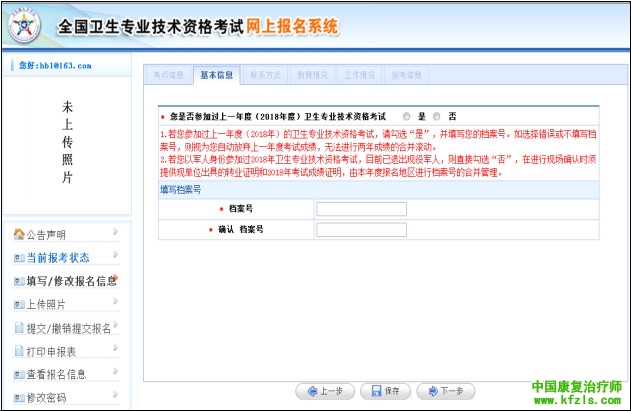The image size is (631, 412).
Task: Click the exam system logo emblem
Action: tap(24, 27)
